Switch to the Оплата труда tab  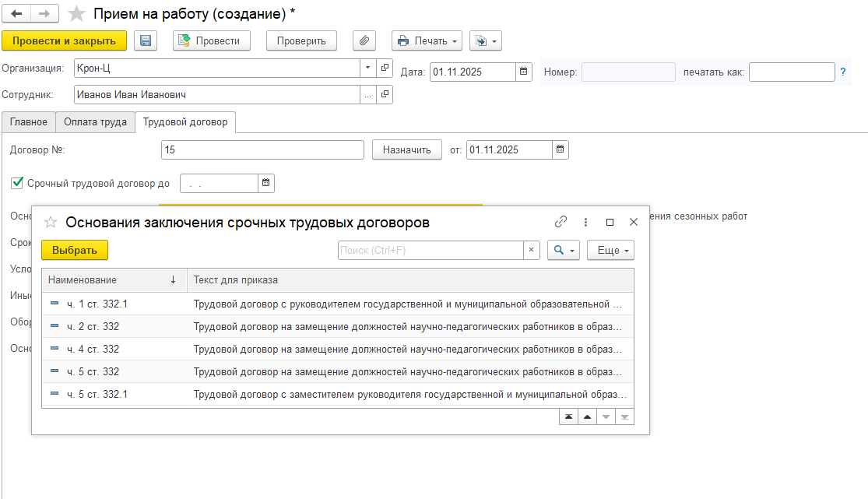point(95,121)
